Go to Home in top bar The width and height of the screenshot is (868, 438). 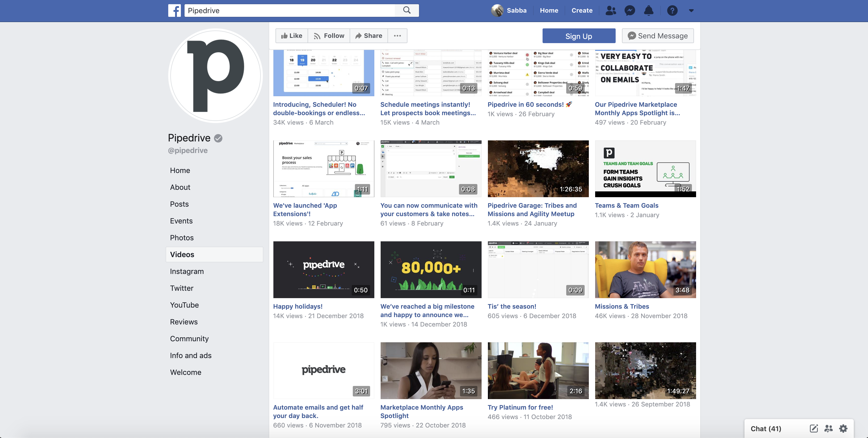click(549, 11)
